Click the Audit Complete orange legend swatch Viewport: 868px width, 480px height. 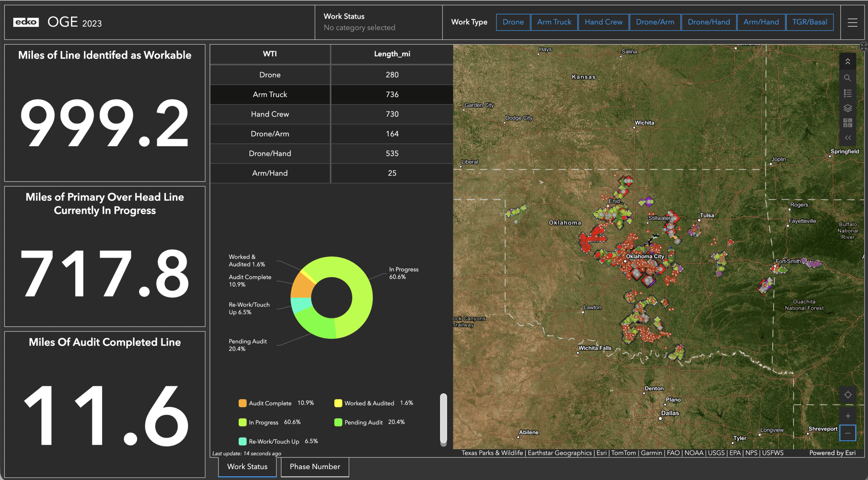[x=242, y=403]
